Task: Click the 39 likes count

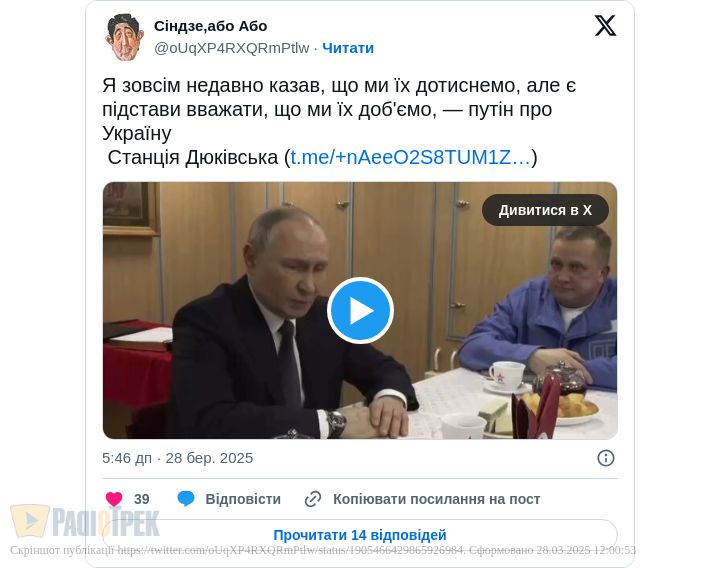Action: 141,499
